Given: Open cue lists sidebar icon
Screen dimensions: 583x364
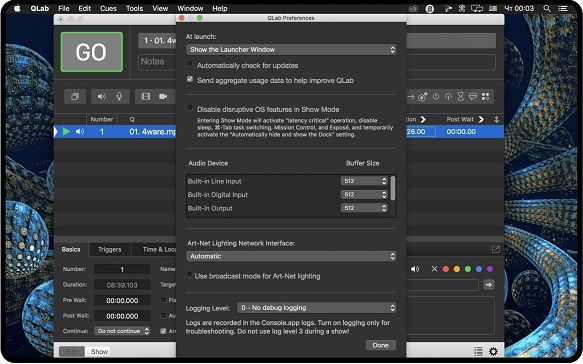Looking at the screenshot, I should pos(478,351).
